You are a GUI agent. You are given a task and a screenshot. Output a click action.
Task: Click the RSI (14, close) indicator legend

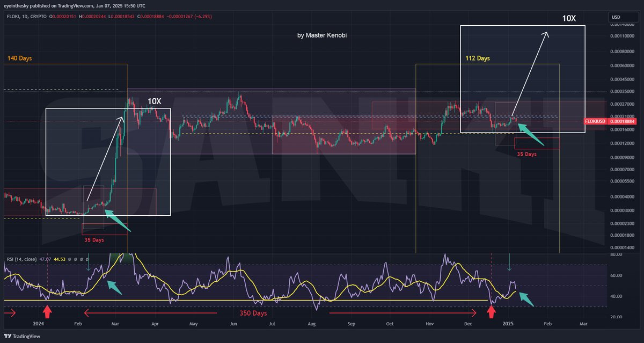click(21, 259)
